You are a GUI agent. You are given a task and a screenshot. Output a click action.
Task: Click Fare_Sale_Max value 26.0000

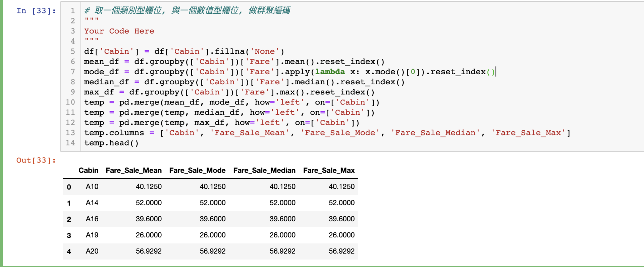341,235
